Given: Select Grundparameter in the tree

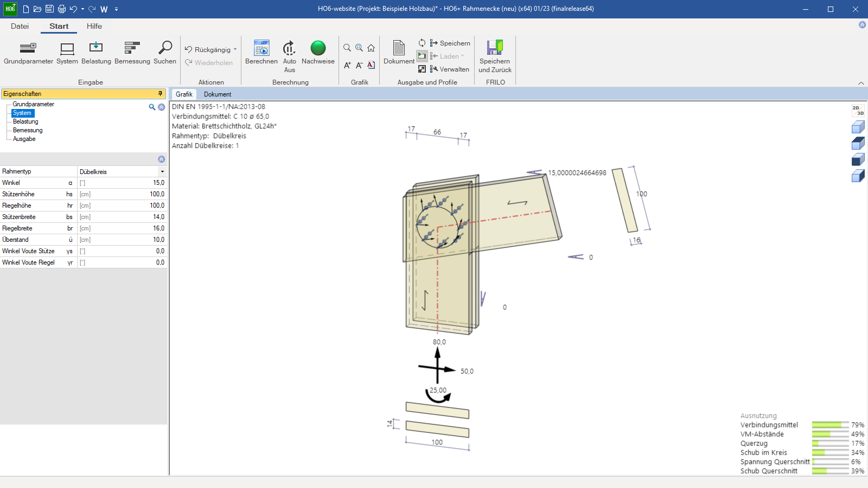Looking at the screenshot, I should point(34,104).
